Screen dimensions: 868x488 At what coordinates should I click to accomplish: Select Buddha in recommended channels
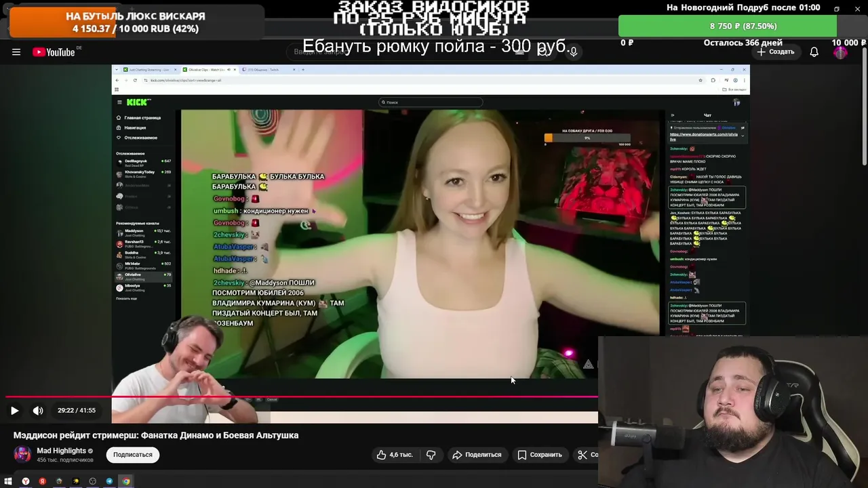pos(144,254)
